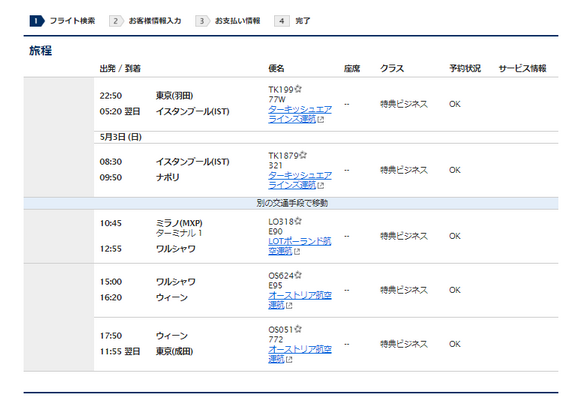578x396 pixels.
Task: Click external link icon for OS051 operator
Action: [289, 359]
